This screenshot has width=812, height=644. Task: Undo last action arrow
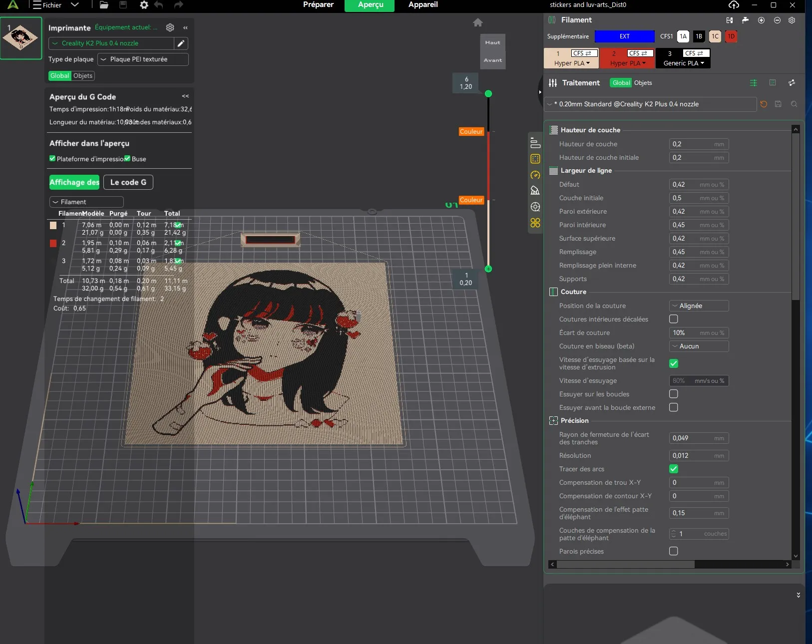tap(159, 5)
